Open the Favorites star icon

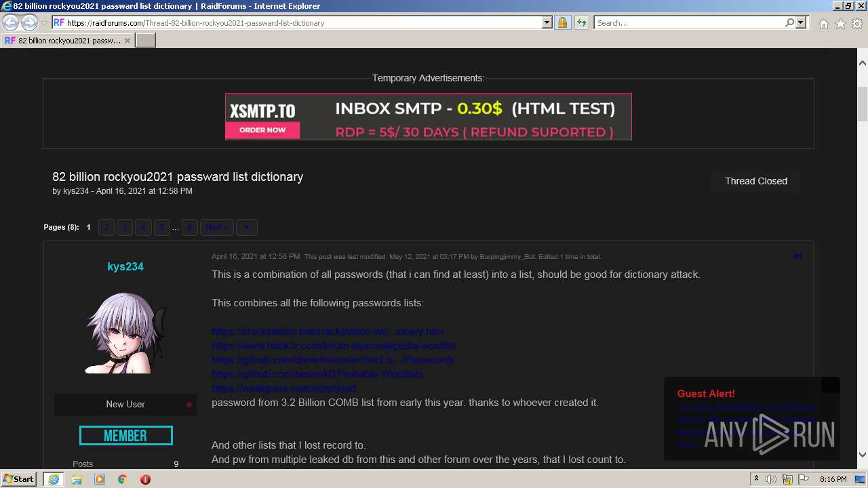point(840,24)
